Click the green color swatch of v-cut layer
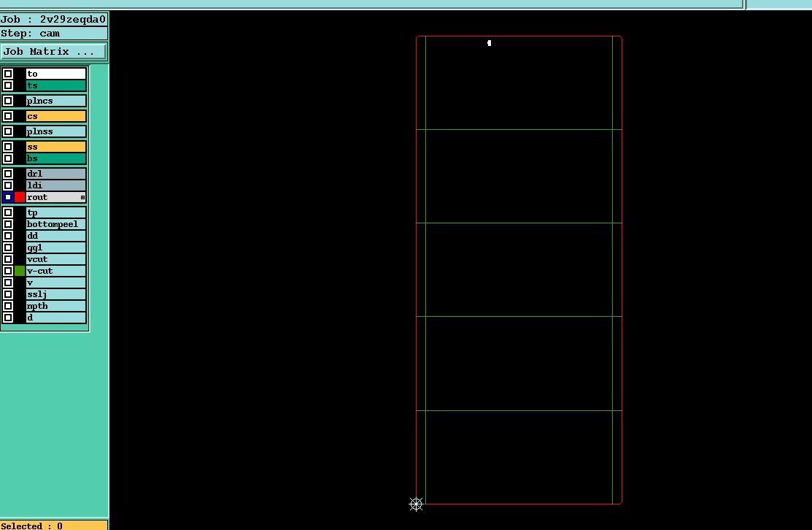812x530 pixels. 20,270
